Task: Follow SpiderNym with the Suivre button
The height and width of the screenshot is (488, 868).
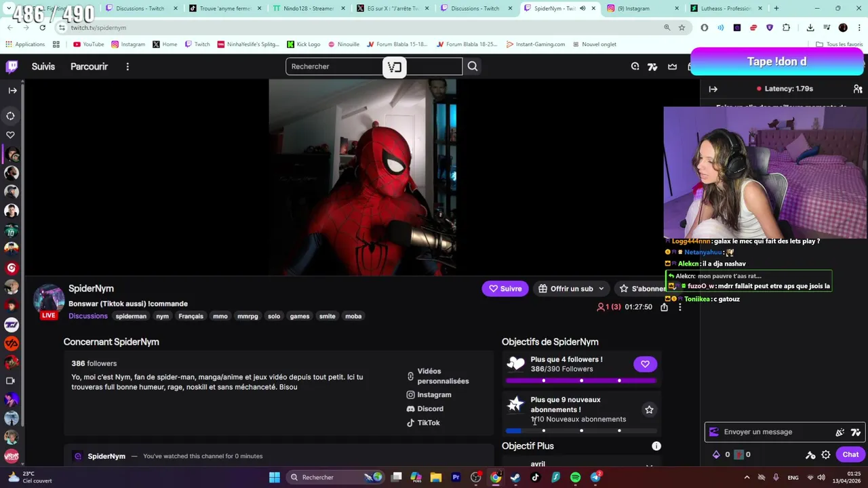Action: pos(505,289)
